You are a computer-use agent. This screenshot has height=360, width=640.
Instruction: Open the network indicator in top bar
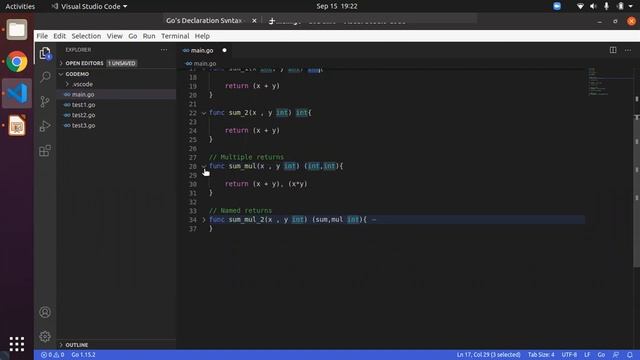click(x=580, y=6)
